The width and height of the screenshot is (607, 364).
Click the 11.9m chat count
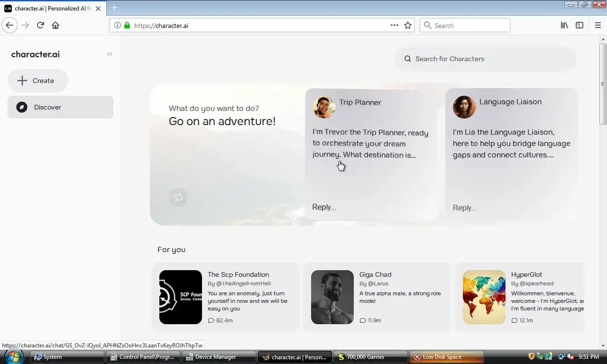click(x=370, y=320)
